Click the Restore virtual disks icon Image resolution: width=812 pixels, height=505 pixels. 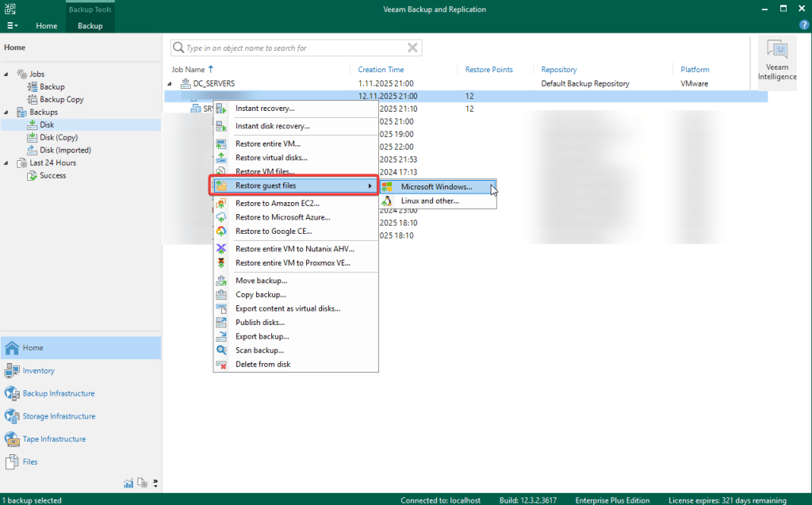pos(221,158)
